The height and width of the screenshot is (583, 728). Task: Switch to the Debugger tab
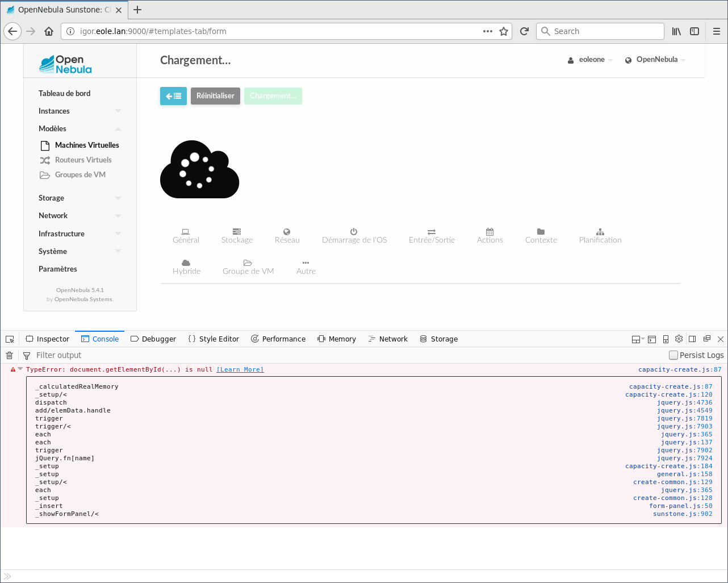pyautogui.click(x=153, y=339)
